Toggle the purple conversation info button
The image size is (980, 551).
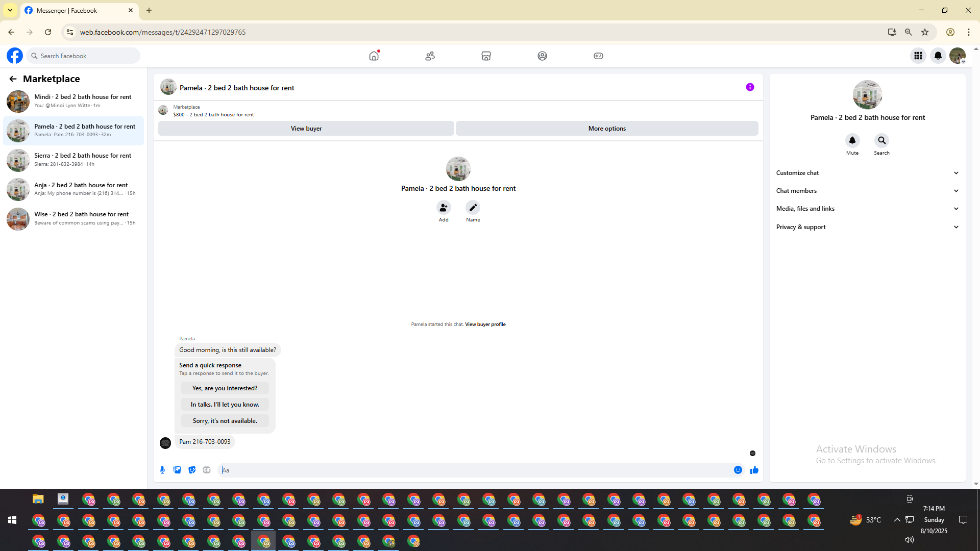coord(750,87)
